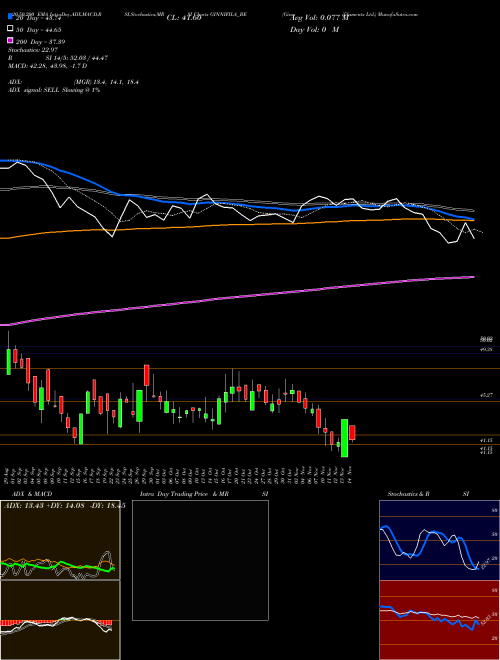Click 'ADX: 13.43 +DY: 14.08 -DY: 18.45' readout
The width and height of the screenshot is (500, 660).
(64, 506)
